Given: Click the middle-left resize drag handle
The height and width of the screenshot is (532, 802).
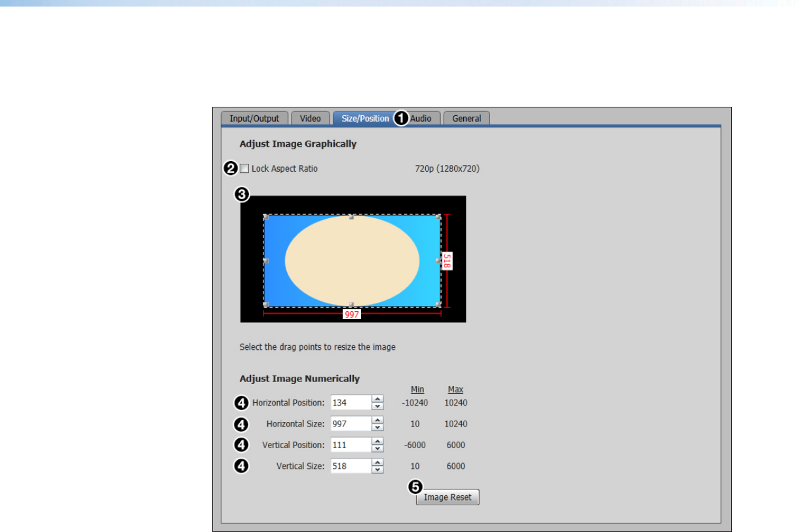Looking at the screenshot, I should pyautogui.click(x=265, y=261).
